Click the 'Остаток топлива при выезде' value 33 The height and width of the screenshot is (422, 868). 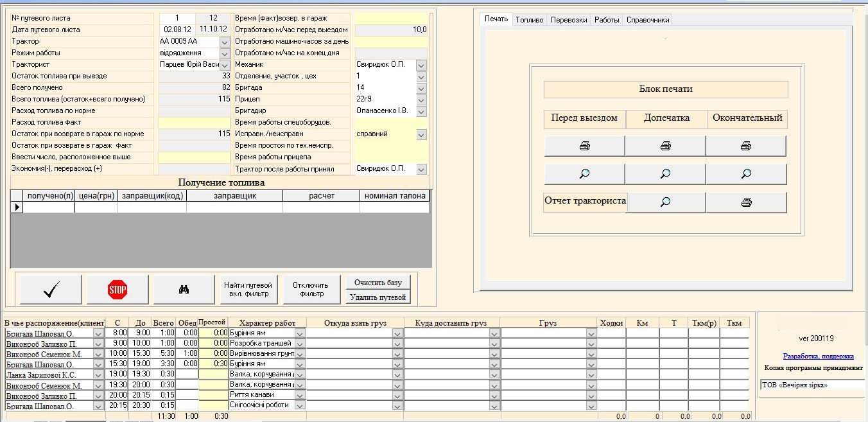click(194, 76)
